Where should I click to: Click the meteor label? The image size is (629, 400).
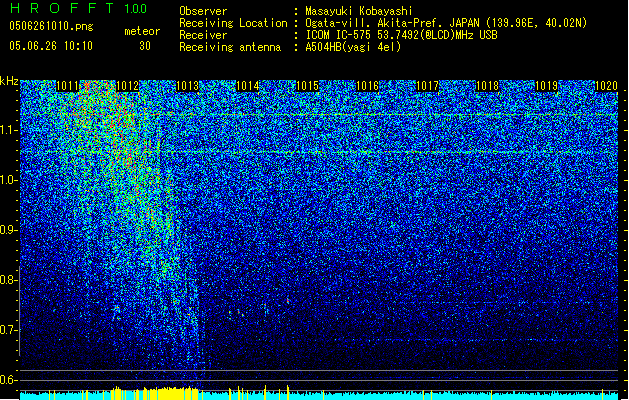[142, 31]
